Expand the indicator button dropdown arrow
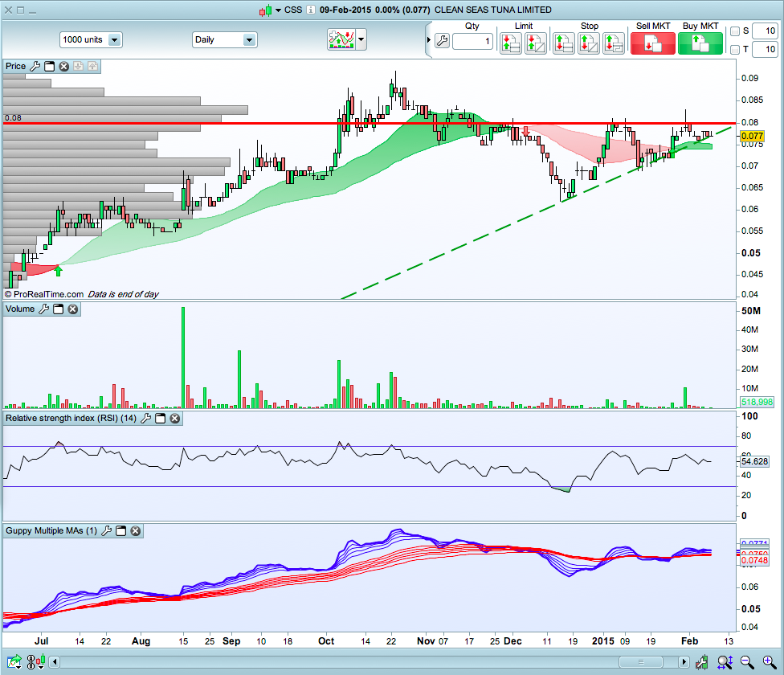The image size is (784, 675). 361,39
